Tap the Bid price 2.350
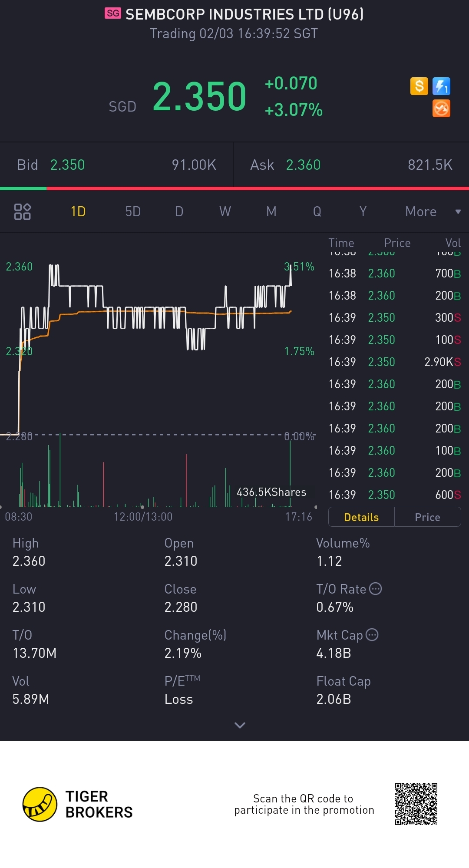The height and width of the screenshot is (868, 469). (68, 165)
